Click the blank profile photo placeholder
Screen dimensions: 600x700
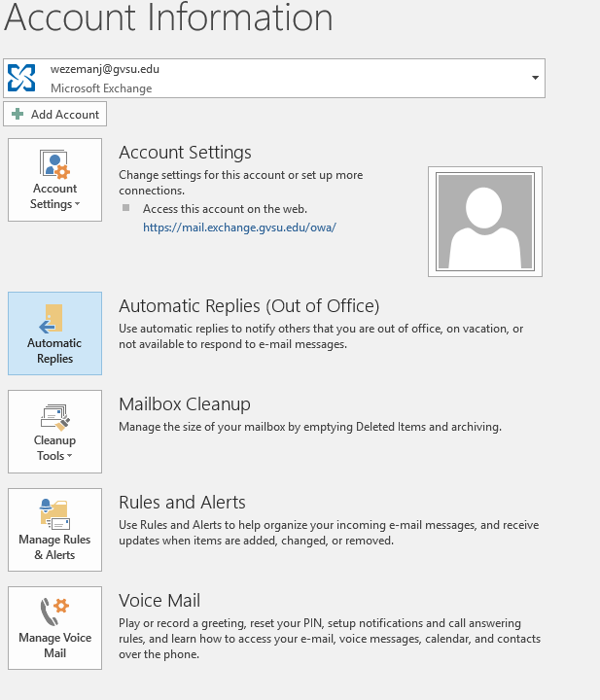tap(484, 222)
